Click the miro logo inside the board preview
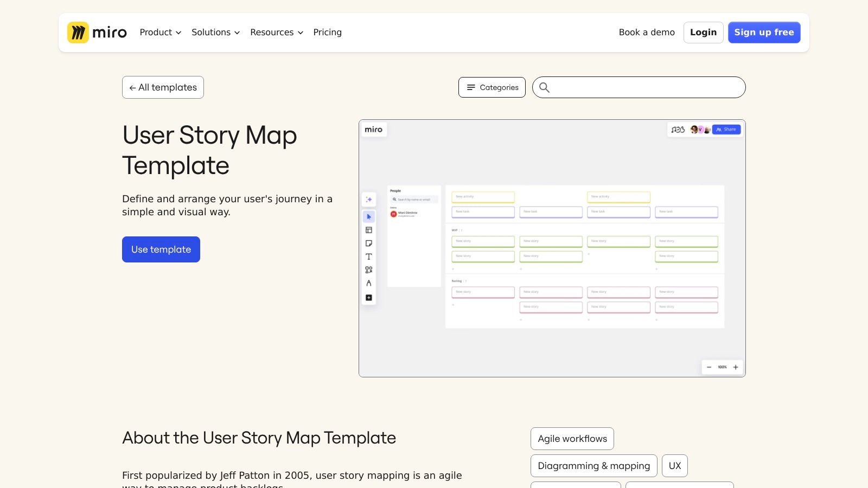The image size is (868, 488). 373,130
